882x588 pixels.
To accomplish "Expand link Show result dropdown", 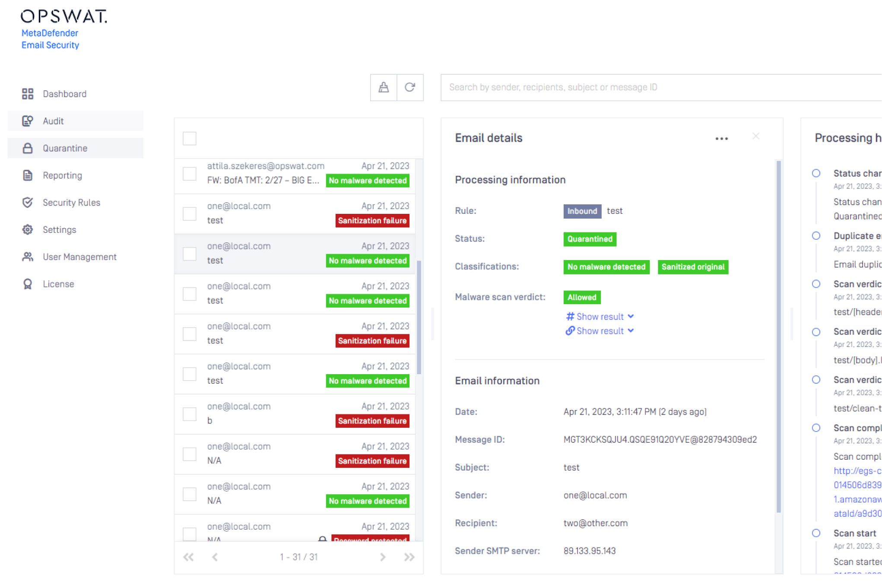I will (600, 331).
